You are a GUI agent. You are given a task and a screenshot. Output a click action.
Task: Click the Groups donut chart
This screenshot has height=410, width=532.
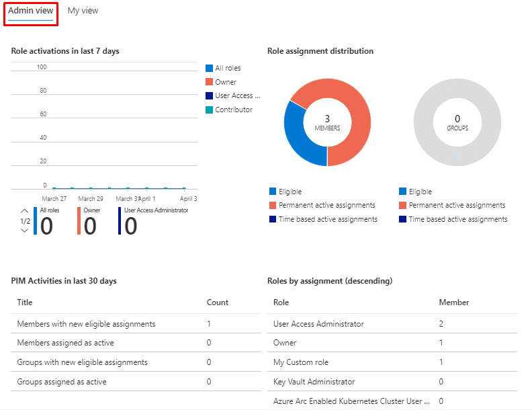coord(457,123)
